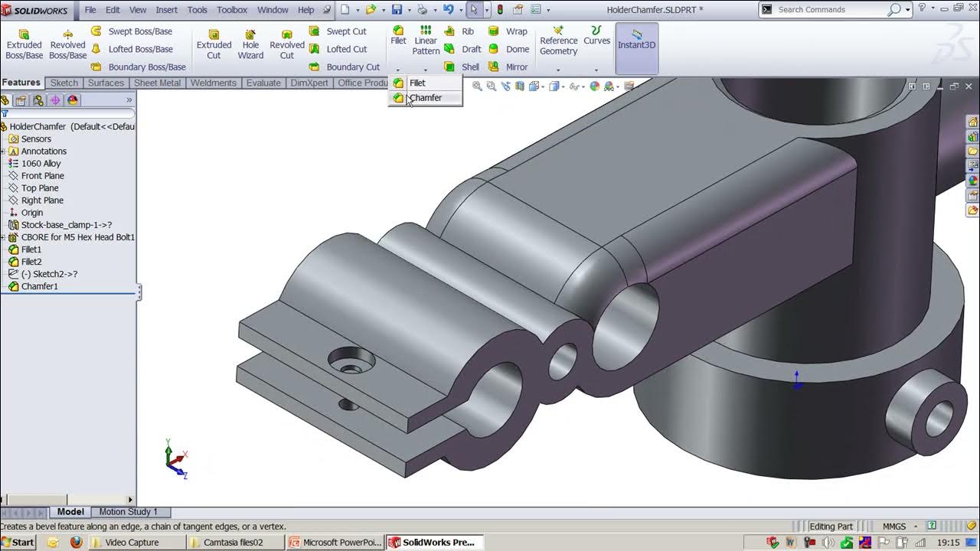Select the Mirror tool
The width and height of the screenshot is (980, 551).
pos(508,67)
